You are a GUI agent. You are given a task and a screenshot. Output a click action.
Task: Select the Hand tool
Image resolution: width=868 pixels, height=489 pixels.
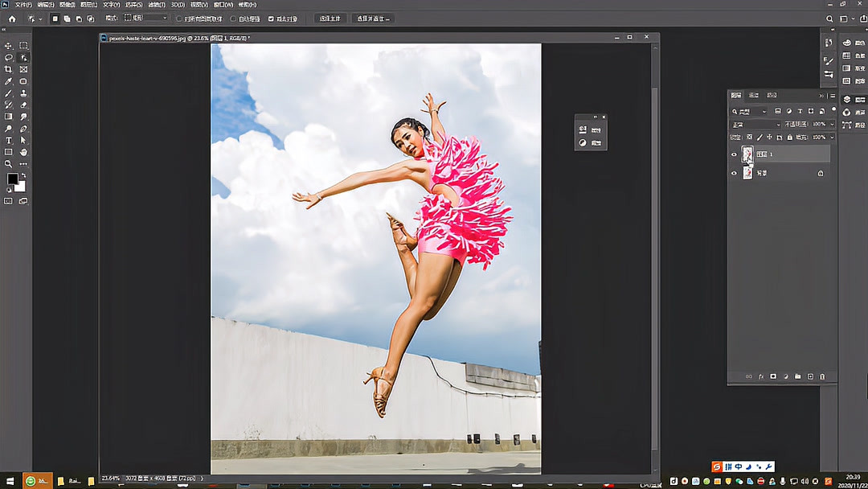click(x=23, y=152)
